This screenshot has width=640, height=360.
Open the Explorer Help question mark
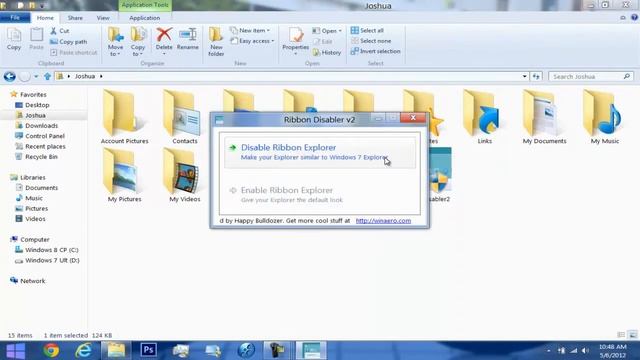pos(634,18)
